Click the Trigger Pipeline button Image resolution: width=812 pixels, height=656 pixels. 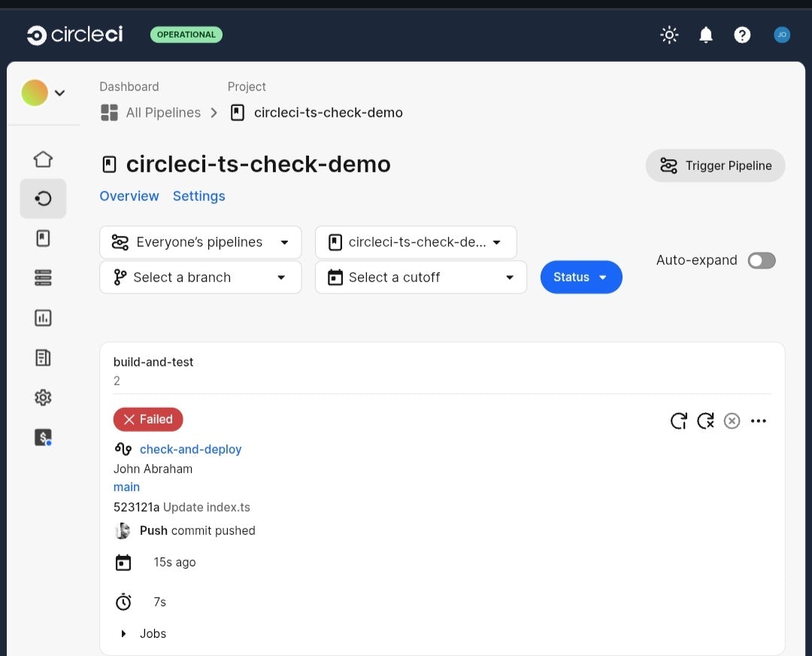click(x=715, y=166)
